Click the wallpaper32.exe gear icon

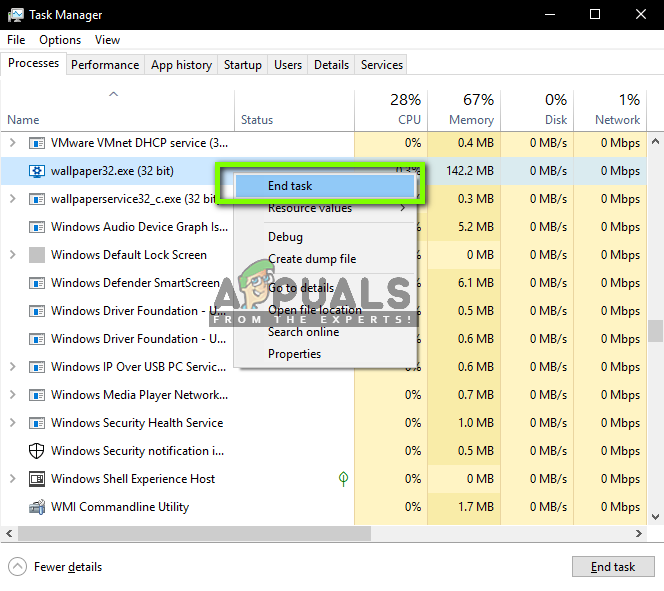(x=37, y=171)
